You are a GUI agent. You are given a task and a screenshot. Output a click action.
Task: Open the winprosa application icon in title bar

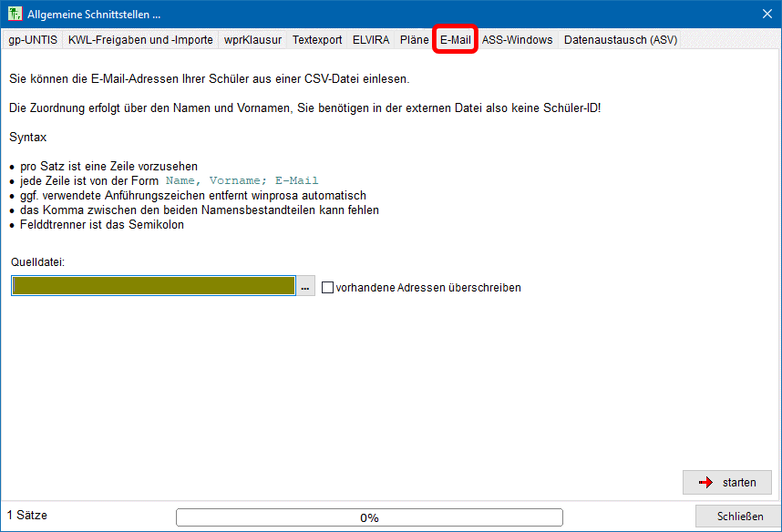coord(15,14)
